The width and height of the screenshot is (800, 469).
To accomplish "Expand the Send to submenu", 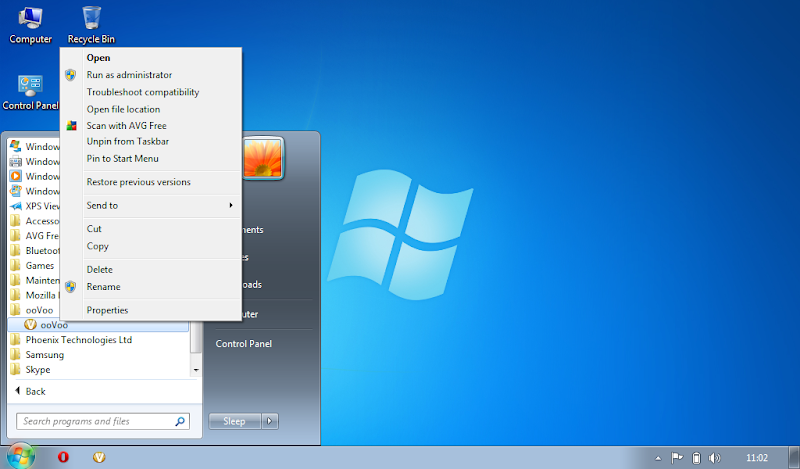I will 160,205.
